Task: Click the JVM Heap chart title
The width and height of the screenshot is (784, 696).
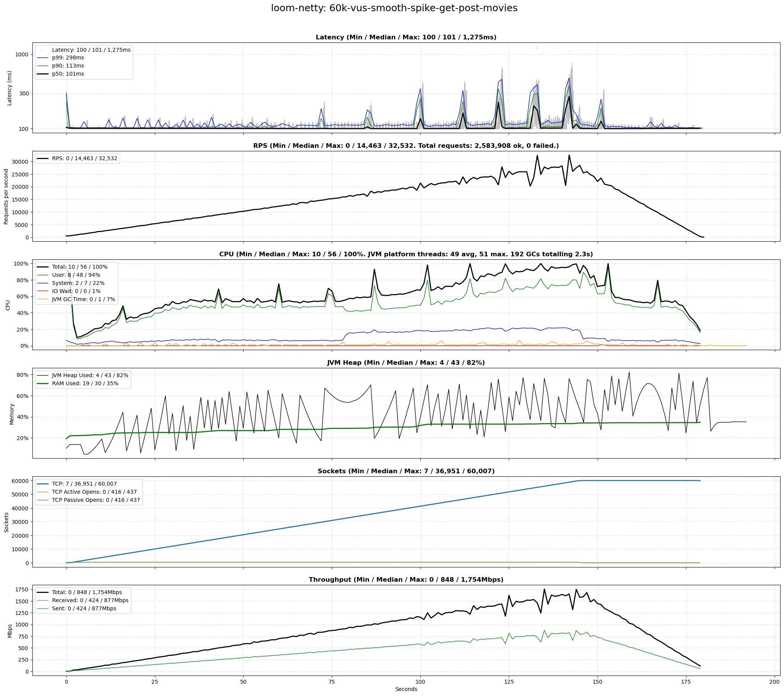Action: 406,362
